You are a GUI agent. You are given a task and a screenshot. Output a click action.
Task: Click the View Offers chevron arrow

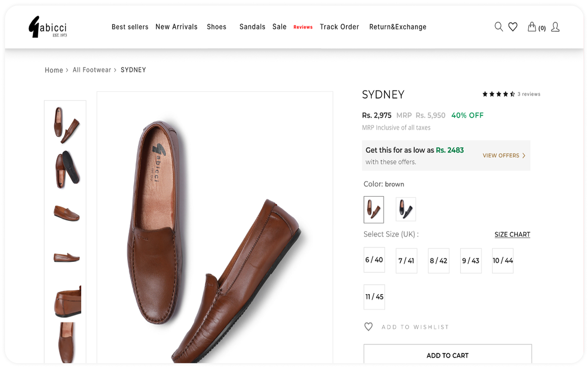point(524,155)
